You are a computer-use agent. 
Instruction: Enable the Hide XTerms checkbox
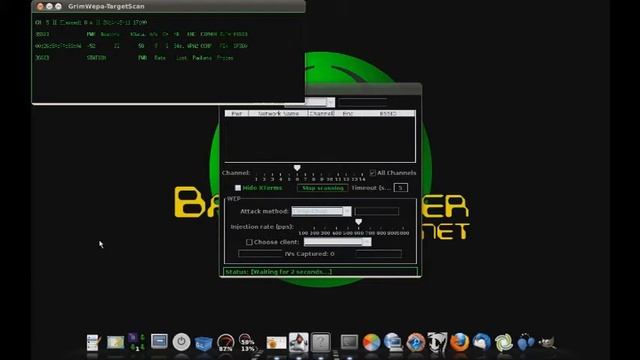[x=238, y=188]
